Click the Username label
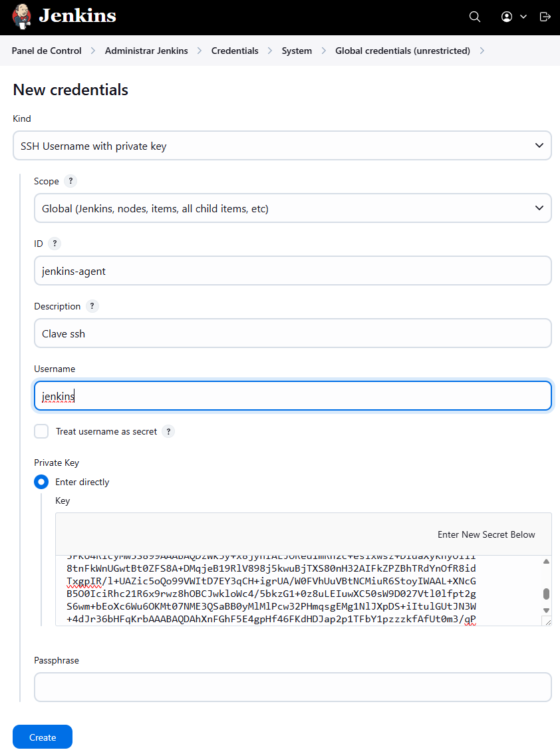Image resolution: width=560 pixels, height=756 pixels. (x=55, y=369)
